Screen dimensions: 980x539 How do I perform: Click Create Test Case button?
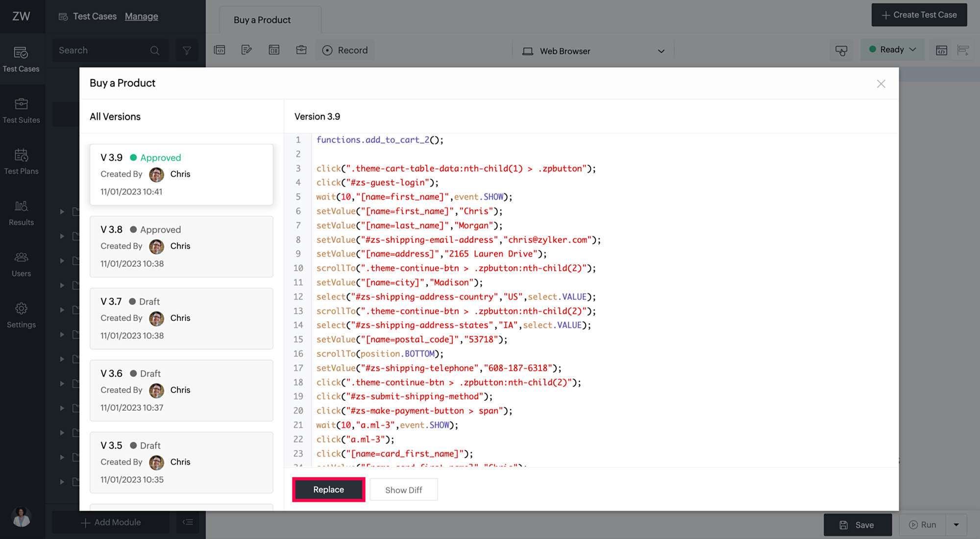point(919,15)
